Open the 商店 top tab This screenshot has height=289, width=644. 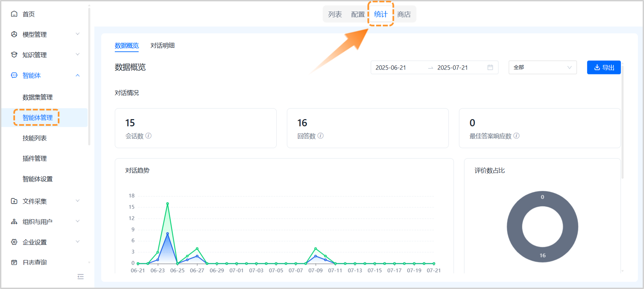(x=404, y=14)
